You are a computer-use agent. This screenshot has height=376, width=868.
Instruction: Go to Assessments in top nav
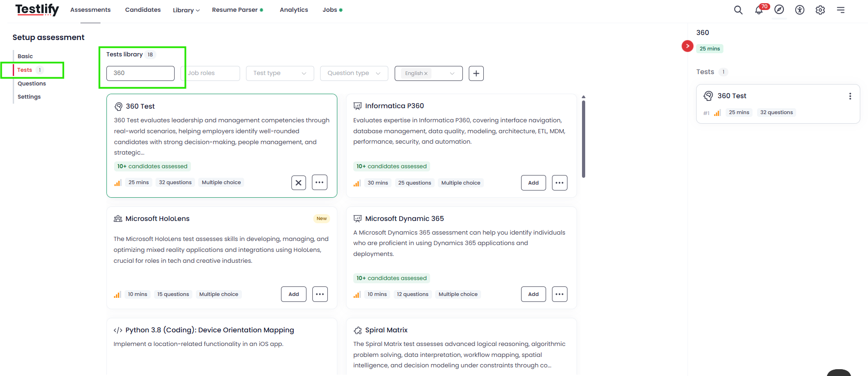[90, 10]
